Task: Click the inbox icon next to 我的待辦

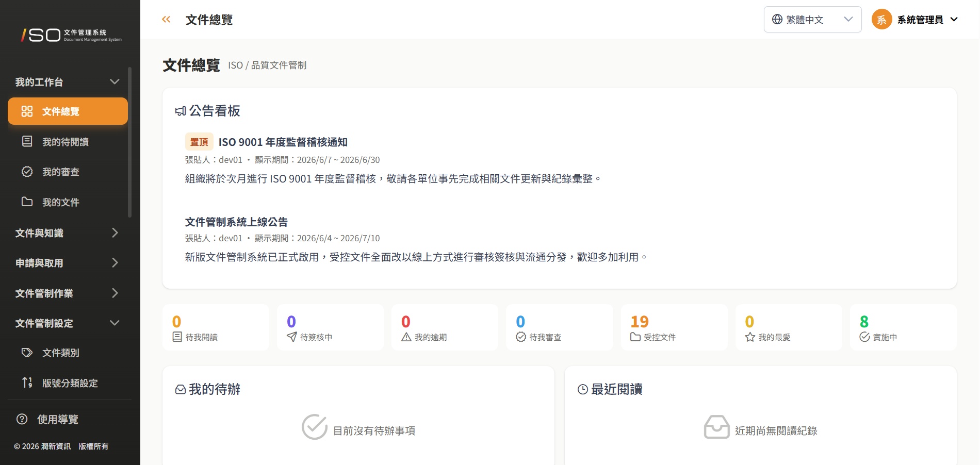Action: coord(181,390)
